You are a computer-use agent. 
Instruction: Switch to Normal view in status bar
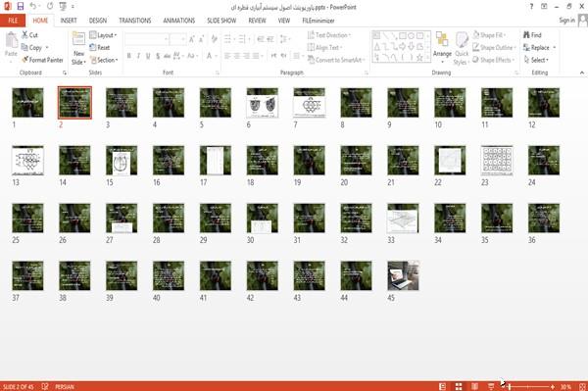pyautogui.click(x=443, y=386)
